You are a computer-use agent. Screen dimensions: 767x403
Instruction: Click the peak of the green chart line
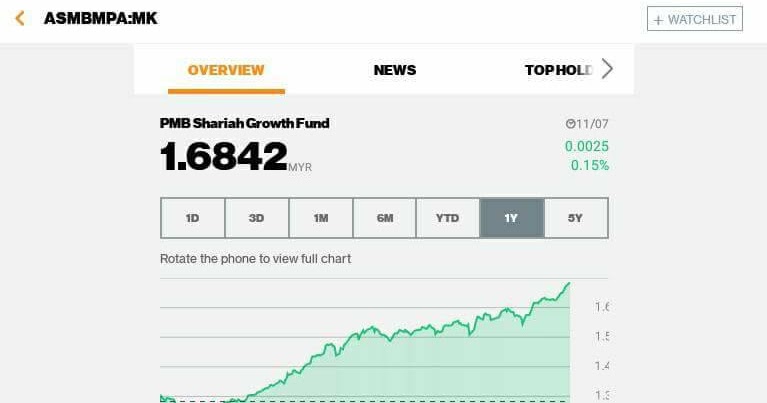click(568, 283)
